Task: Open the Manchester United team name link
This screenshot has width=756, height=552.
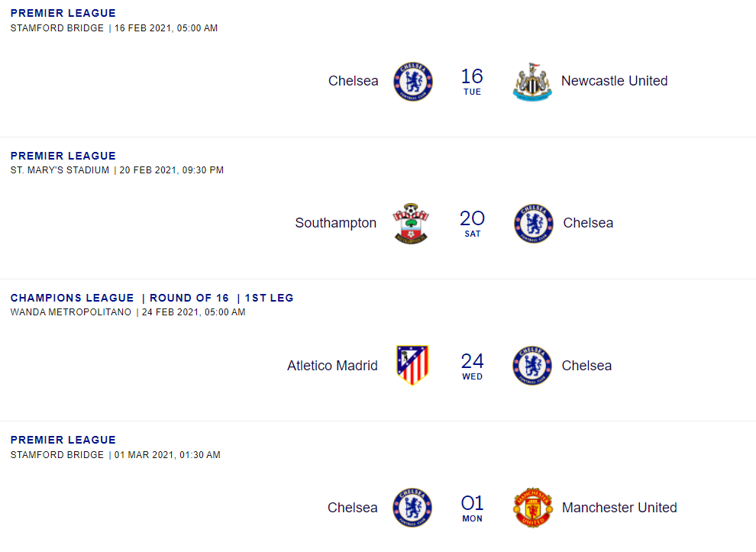Action: 619,508
